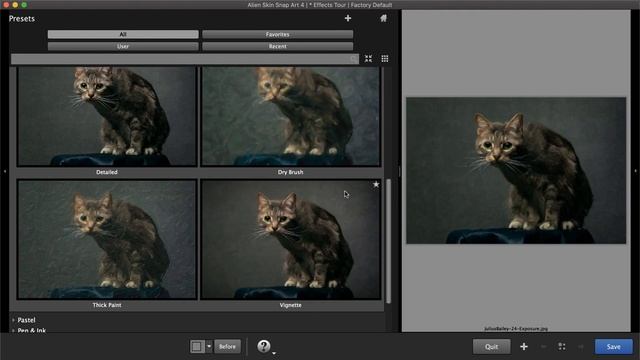Click the panel divider handle
Image resolution: width=640 pixels, height=360 pixels.
pos(399,171)
